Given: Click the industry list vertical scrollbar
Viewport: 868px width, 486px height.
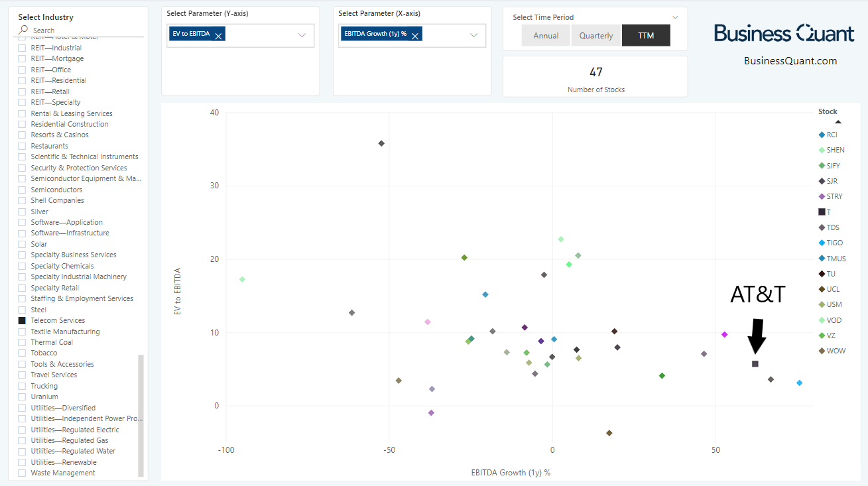Looking at the screenshot, I should coord(141,416).
